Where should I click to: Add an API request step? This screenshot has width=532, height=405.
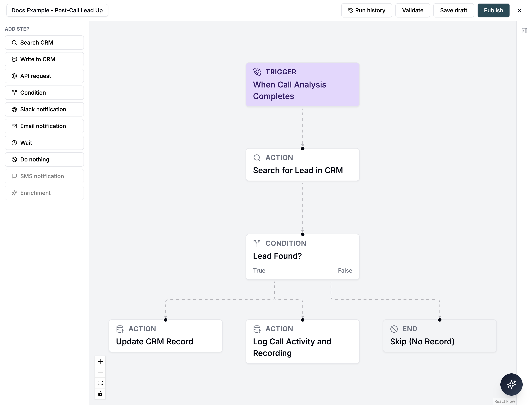[44, 76]
